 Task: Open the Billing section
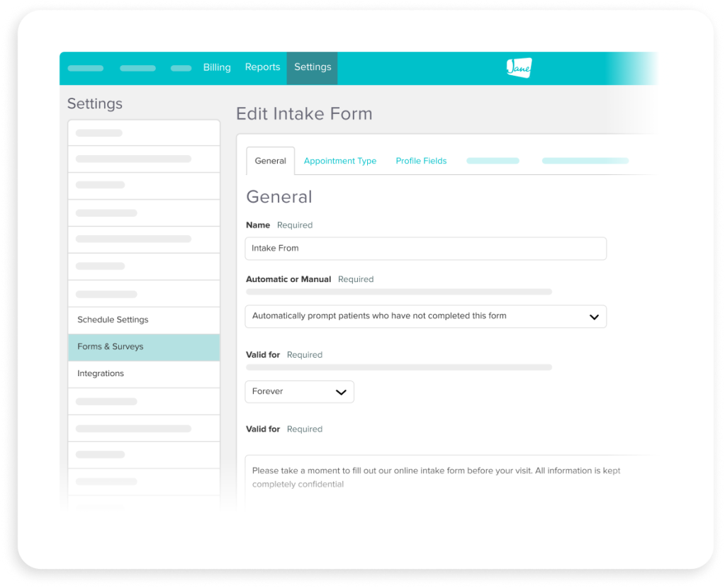pos(217,67)
